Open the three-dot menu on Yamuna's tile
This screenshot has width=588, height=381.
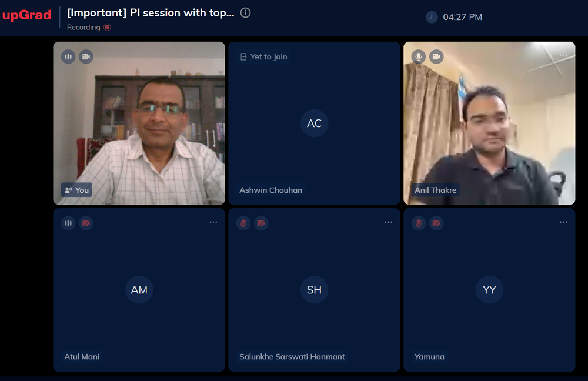point(564,222)
